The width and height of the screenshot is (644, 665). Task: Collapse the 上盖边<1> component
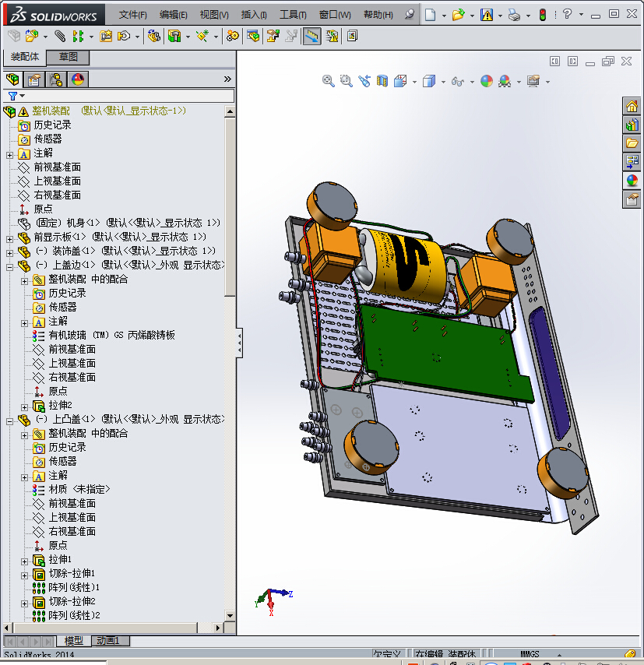coord(10,267)
